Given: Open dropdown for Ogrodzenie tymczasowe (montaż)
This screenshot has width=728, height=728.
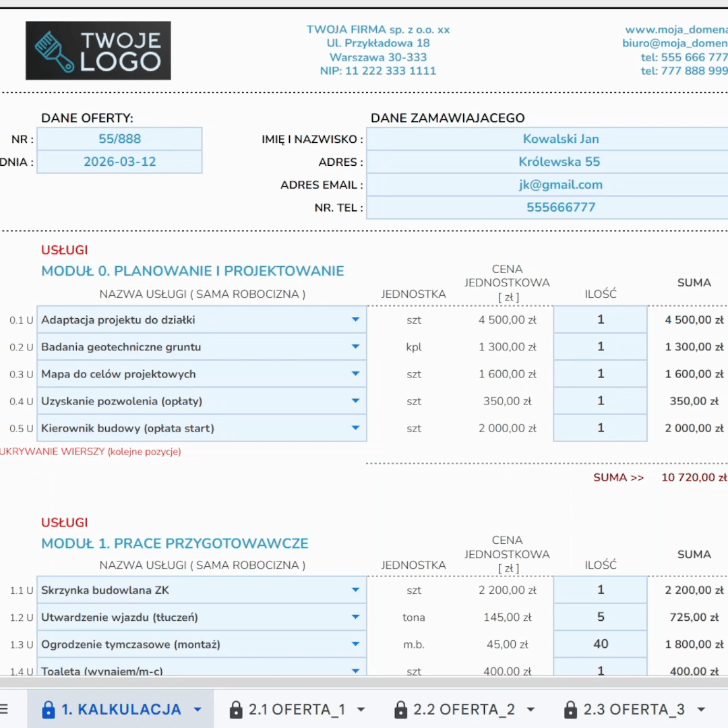Looking at the screenshot, I should [x=356, y=644].
